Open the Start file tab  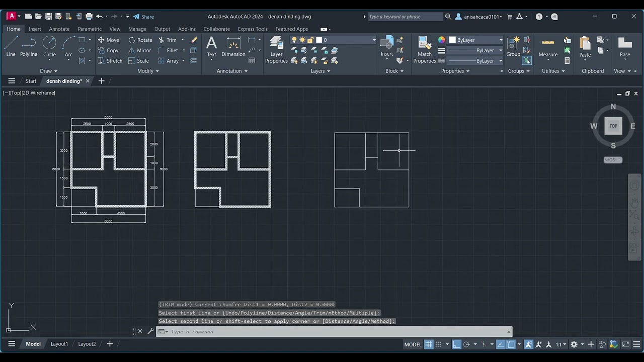(x=31, y=81)
